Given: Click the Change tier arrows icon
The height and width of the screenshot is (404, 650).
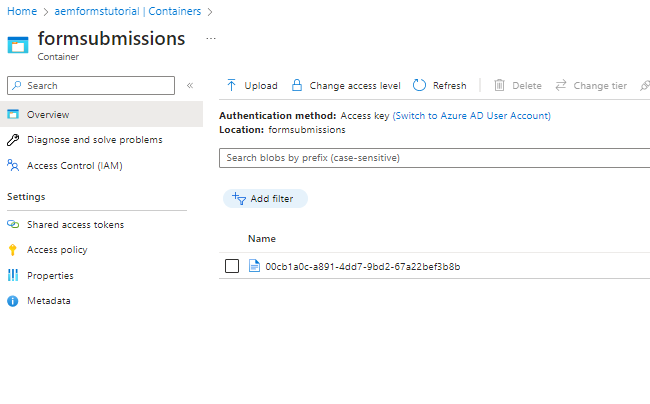Looking at the screenshot, I should pyautogui.click(x=561, y=86).
